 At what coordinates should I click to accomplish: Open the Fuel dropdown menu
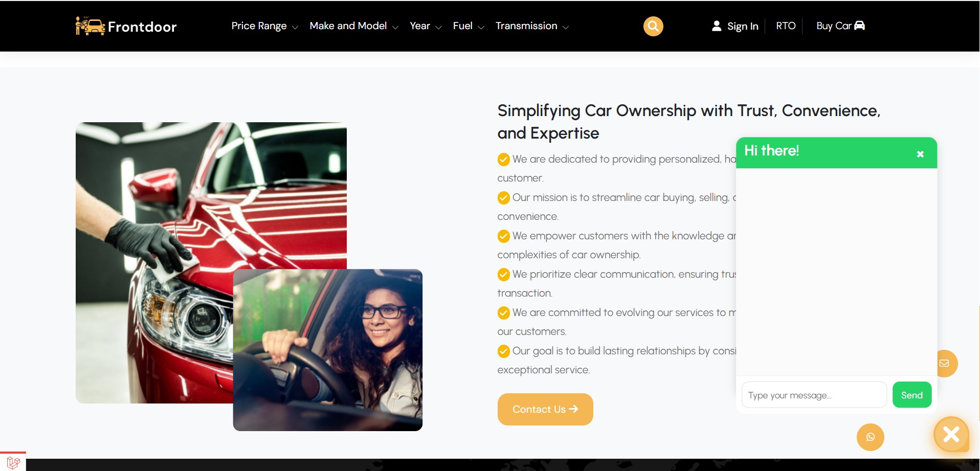(468, 26)
